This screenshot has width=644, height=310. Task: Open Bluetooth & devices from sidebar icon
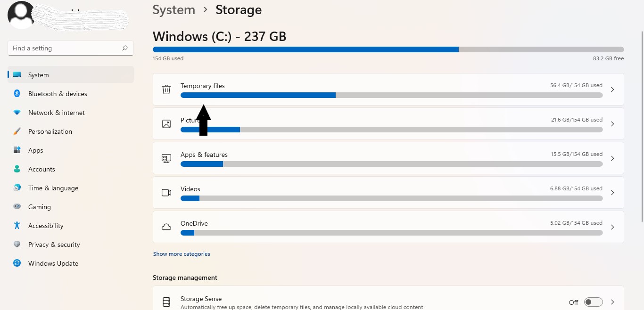click(x=17, y=94)
